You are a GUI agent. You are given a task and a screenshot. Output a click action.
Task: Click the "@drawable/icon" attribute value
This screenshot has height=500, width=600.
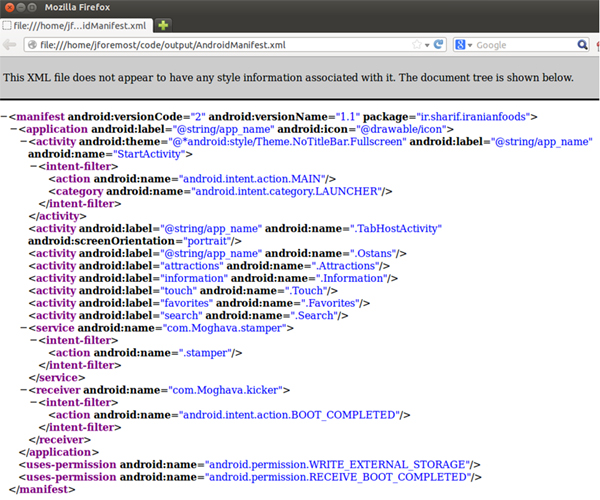401,129
